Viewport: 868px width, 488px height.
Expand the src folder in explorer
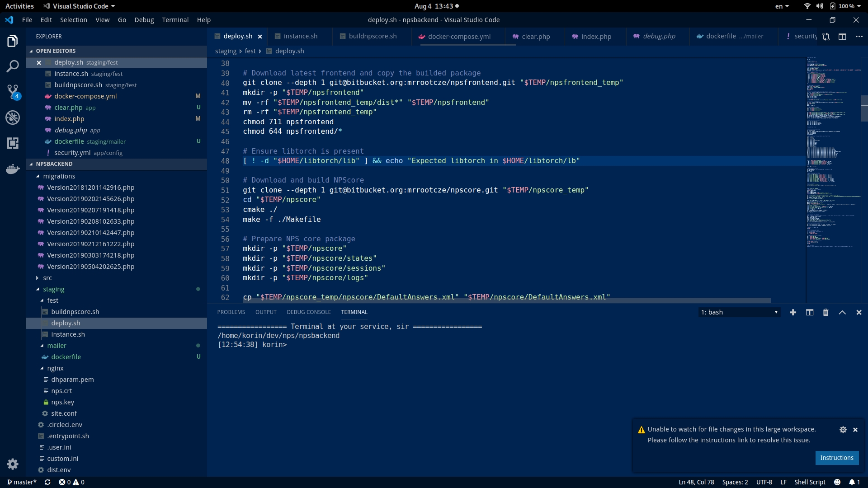tap(47, 278)
